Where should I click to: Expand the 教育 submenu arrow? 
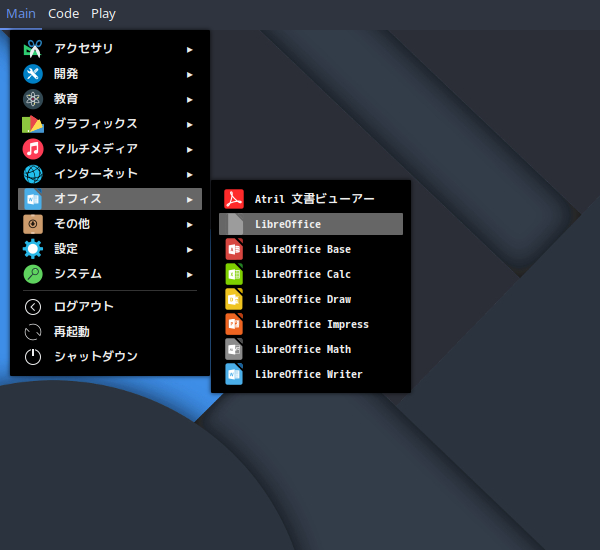tap(189, 100)
